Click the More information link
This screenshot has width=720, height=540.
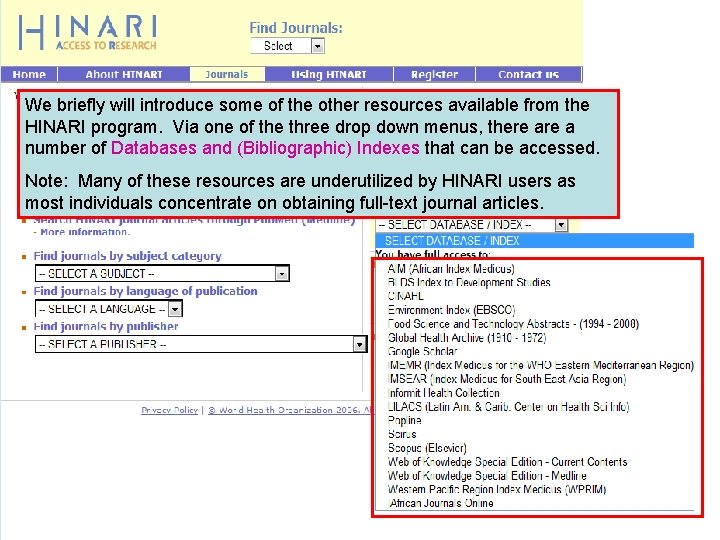tap(85, 232)
